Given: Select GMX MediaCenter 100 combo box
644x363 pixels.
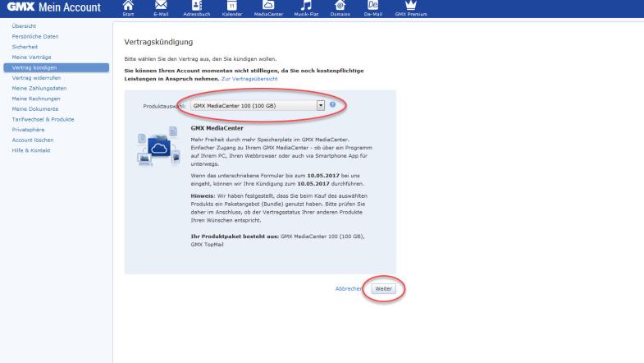Looking at the screenshot, I should pyautogui.click(x=258, y=106).
